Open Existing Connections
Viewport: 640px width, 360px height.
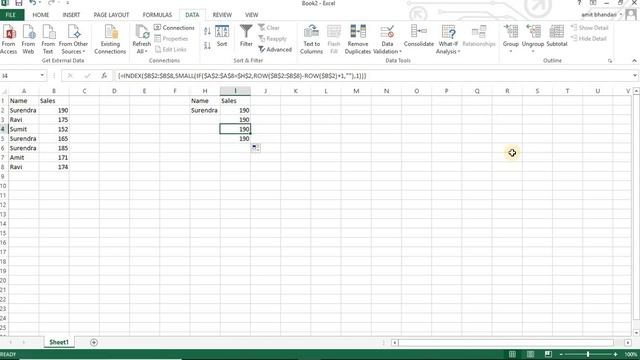(x=110, y=39)
